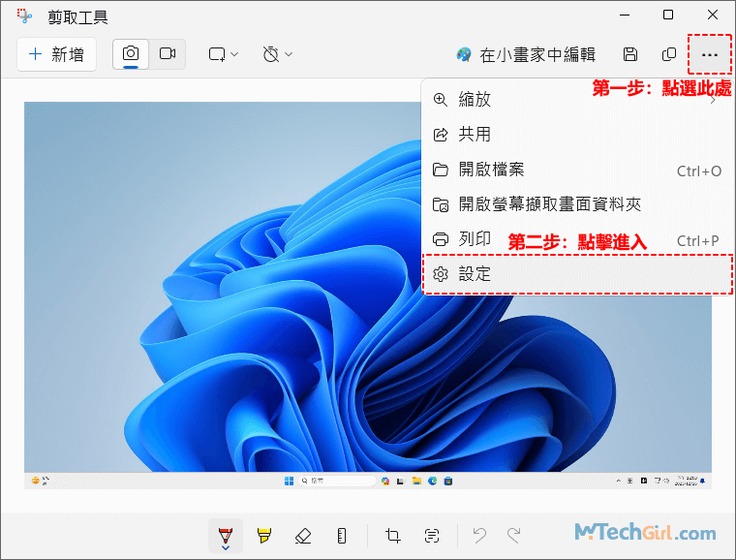The height and width of the screenshot is (560, 736).
Task: Open the ruler tool
Action: 341,536
